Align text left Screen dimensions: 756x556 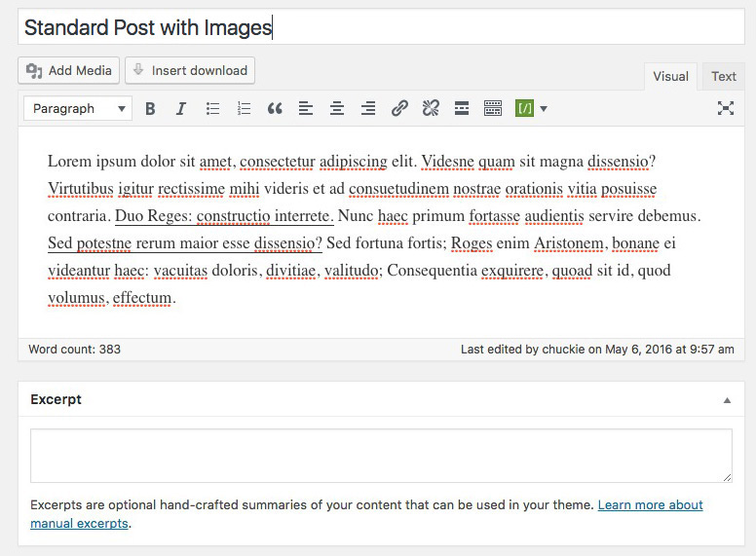(306, 109)
